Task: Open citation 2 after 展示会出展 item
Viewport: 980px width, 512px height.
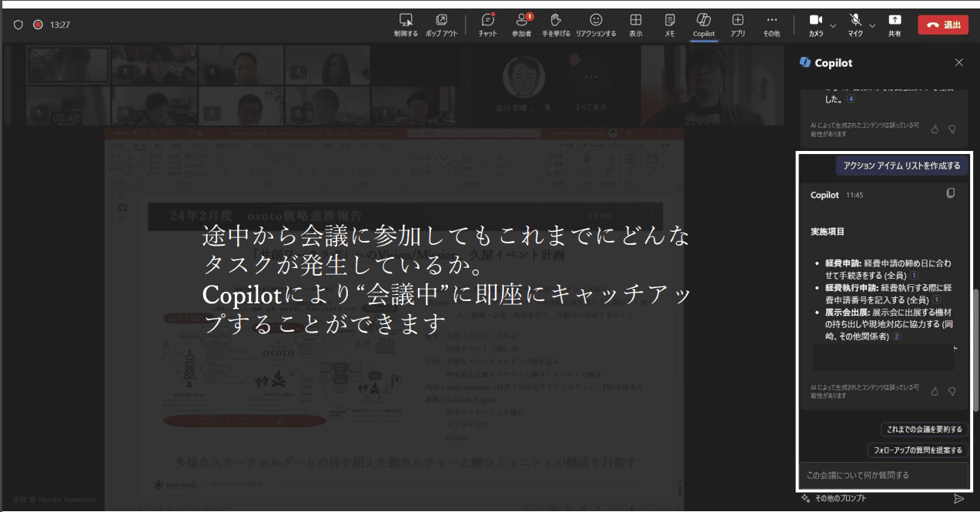Action: point(897,336)
